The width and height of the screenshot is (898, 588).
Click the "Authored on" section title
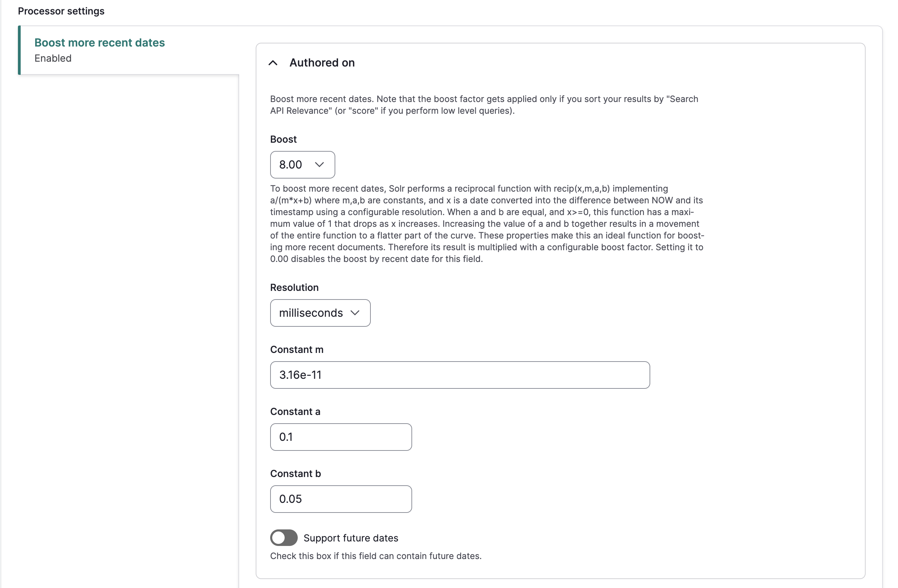click(322, 63)
